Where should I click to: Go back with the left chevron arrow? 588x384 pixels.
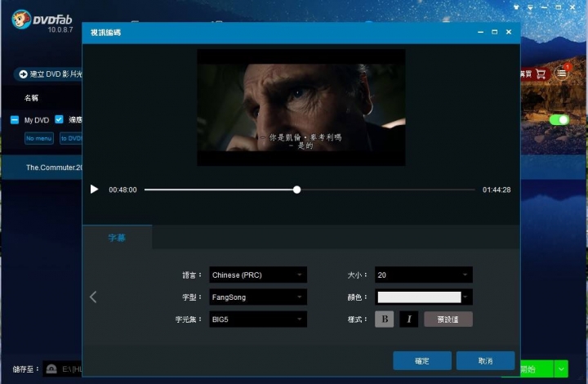pyautogui.click(x=93, y=297)
